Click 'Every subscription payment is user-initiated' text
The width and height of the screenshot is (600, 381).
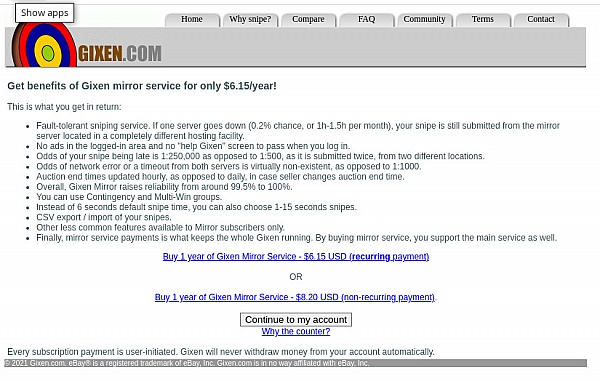221,352
